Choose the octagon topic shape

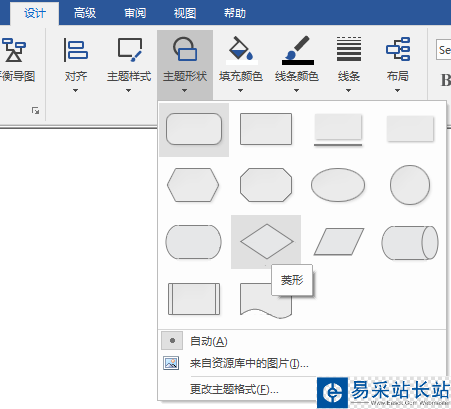click(x=266, y=185)
